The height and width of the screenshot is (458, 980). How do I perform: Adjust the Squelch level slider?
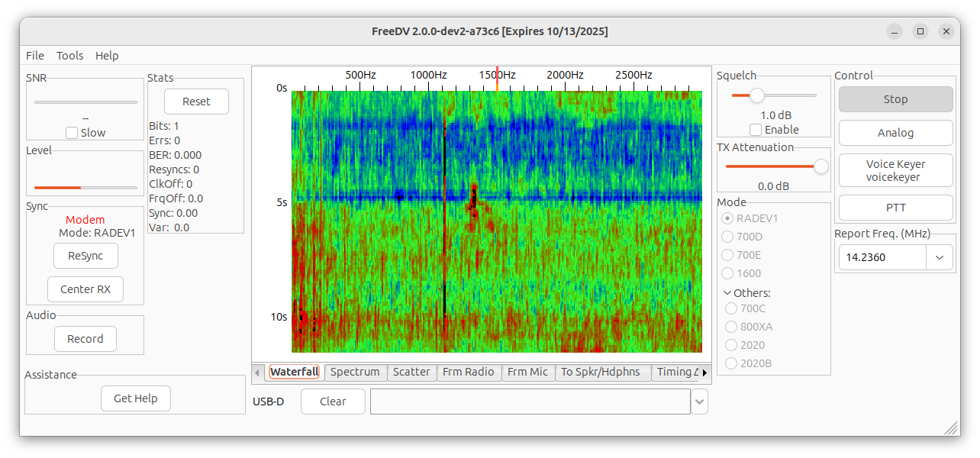[757, 95]
